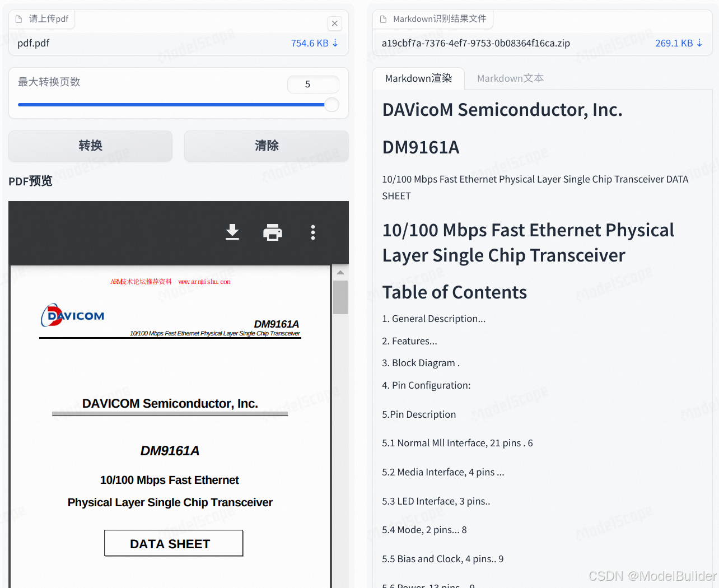Click the pdf.pdf file name

click(x=34, y=43)
